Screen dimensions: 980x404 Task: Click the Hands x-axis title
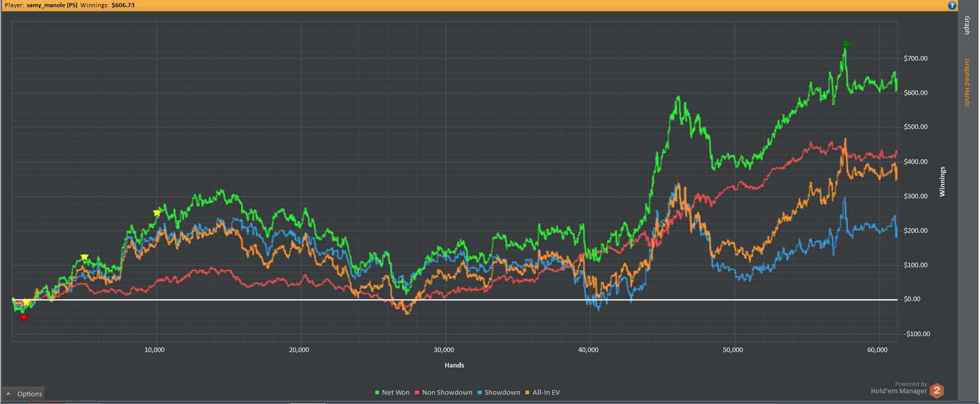tap(455, 365)
